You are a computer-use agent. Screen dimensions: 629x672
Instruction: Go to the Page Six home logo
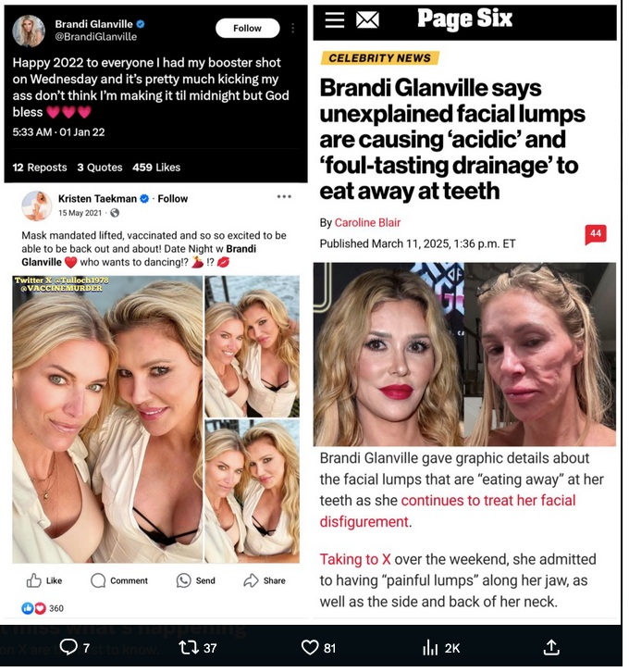pos(464,19)
